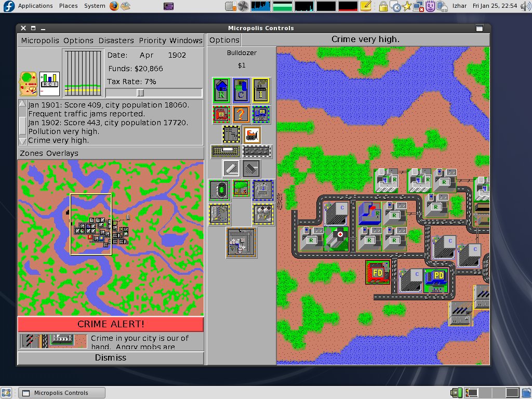Image resolution: width=532 pixels, height=399 pixels.
Task: Pick the Fire Department tool in palette
Action: coord(221,114)
